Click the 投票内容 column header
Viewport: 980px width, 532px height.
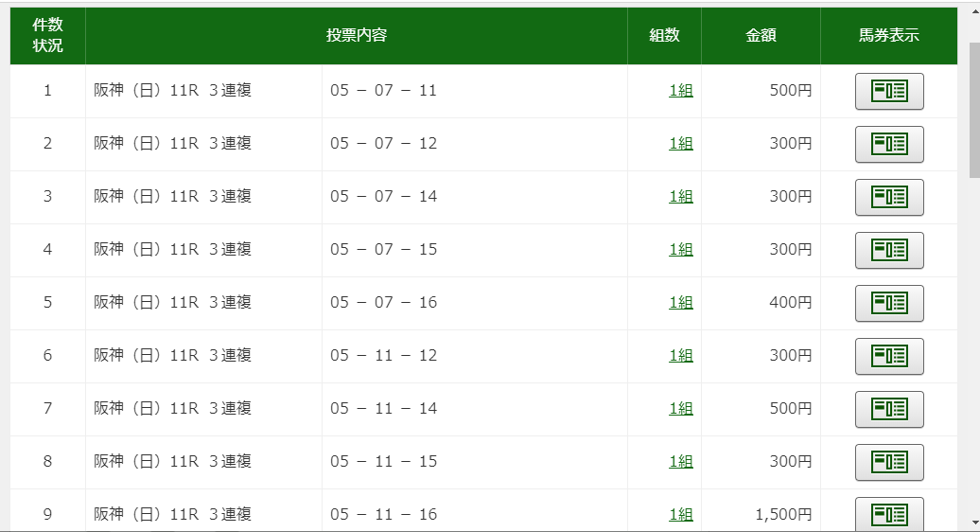(357, 36)
